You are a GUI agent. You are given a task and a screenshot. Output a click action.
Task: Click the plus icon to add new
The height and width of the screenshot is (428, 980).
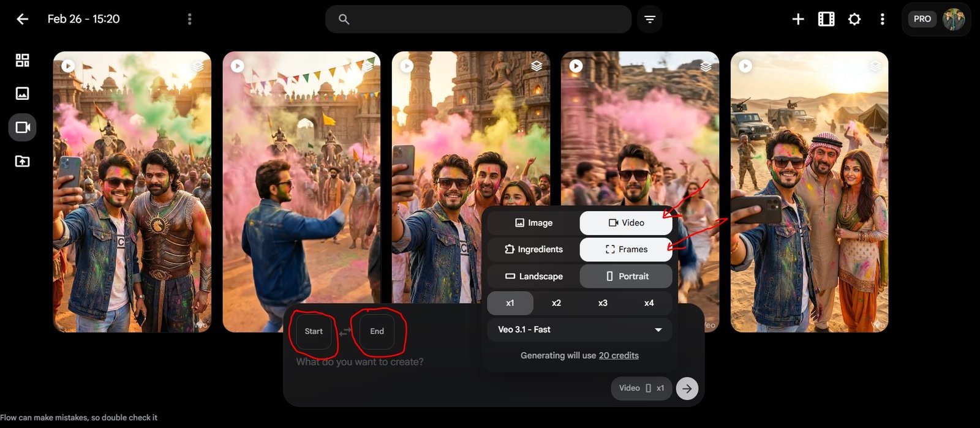tap(797, 20)
